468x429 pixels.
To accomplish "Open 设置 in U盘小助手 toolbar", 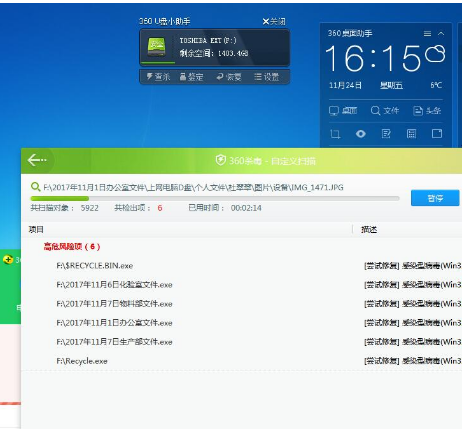I will [267, 77].
